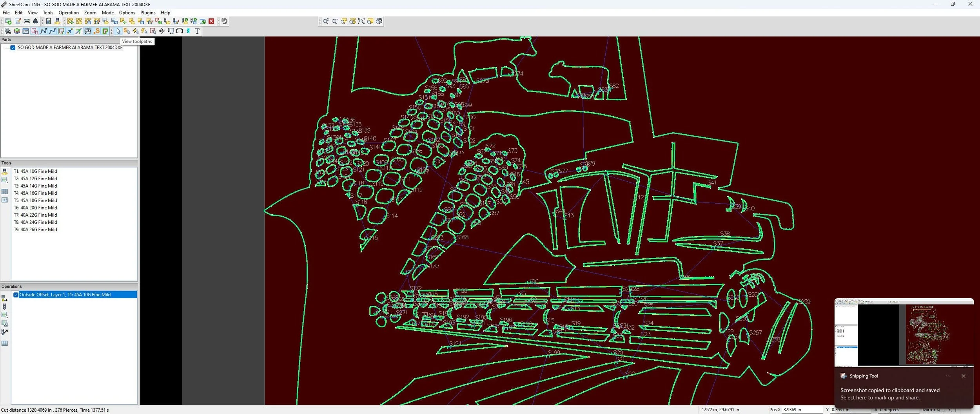This screenshot has height=414, width=980.
Task: Click the bottom table grid icon in Operations panel
Action: 5,343
